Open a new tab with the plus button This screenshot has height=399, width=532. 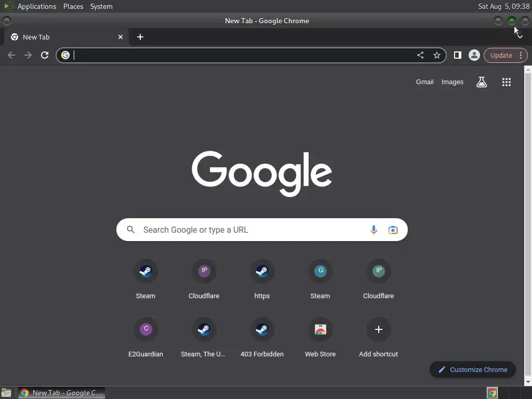coord(140,37)
